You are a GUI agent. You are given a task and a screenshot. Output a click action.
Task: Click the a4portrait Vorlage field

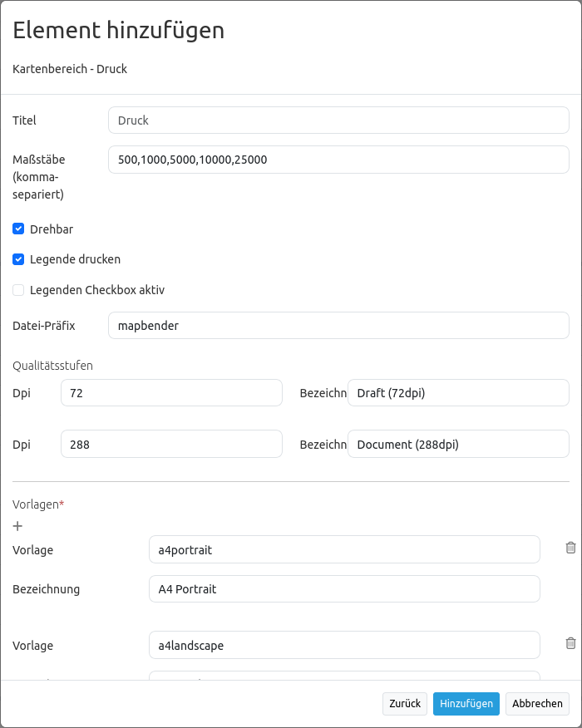[344, 549]
